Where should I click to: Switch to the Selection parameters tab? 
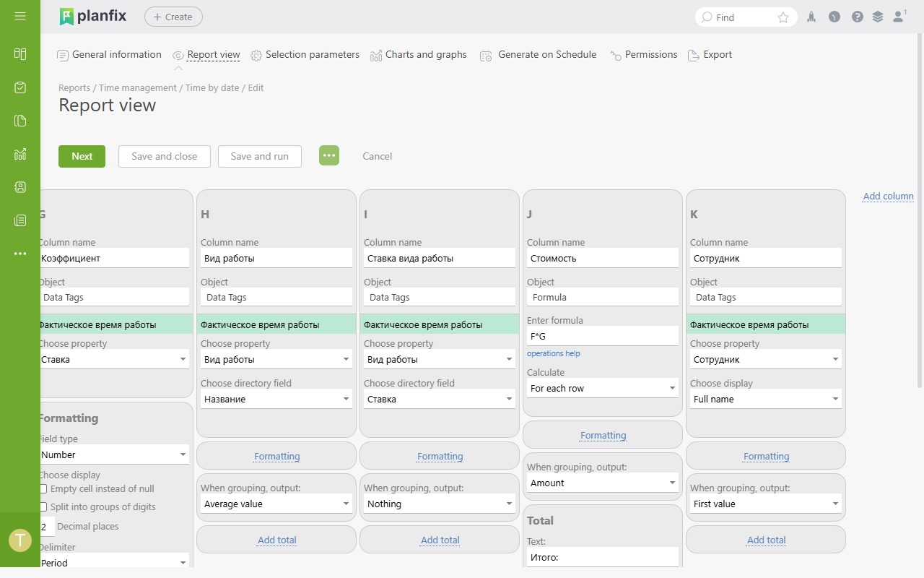click(305, 55)
